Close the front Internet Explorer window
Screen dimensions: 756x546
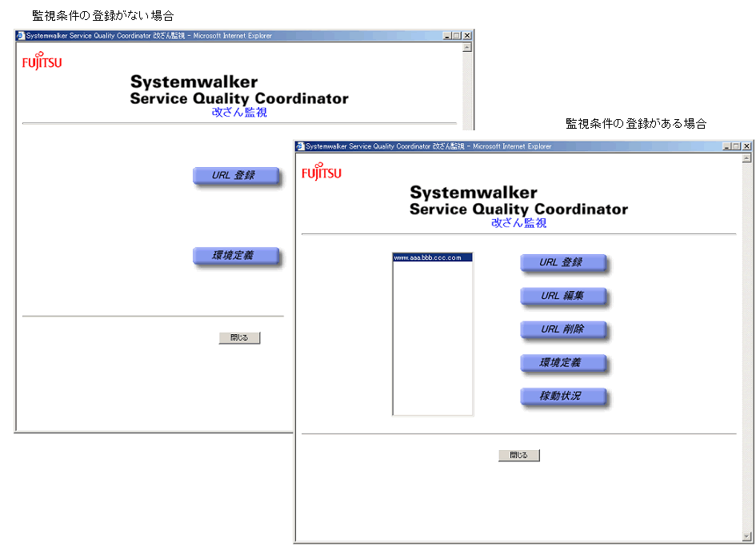coord(746,146)
